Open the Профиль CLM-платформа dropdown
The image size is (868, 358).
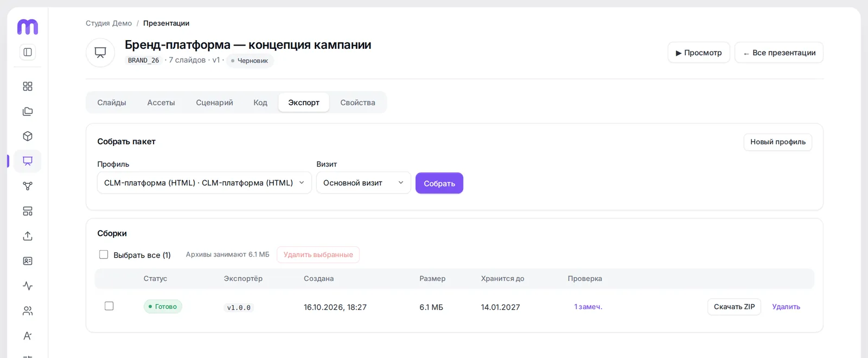click(x=205, y=183)
